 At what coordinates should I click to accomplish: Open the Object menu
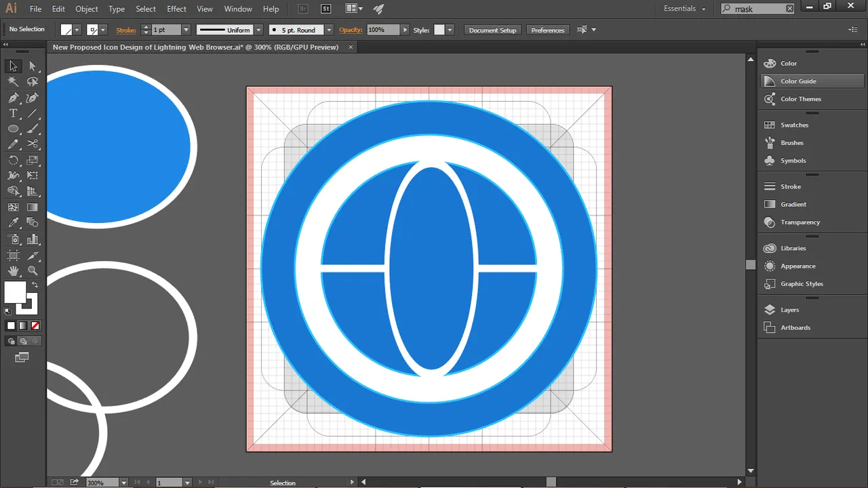[87, 9]
